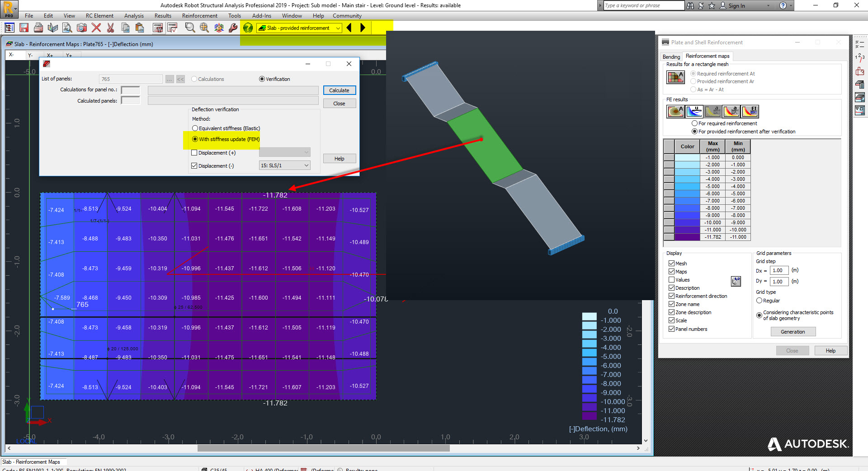Uncheck the 'Values' display option

(672, 279)
